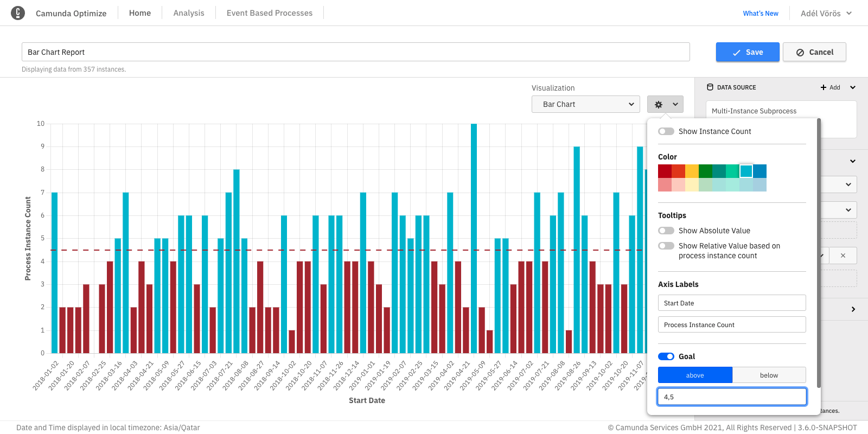Collapse the Data Source section chevron

point(853,87)
